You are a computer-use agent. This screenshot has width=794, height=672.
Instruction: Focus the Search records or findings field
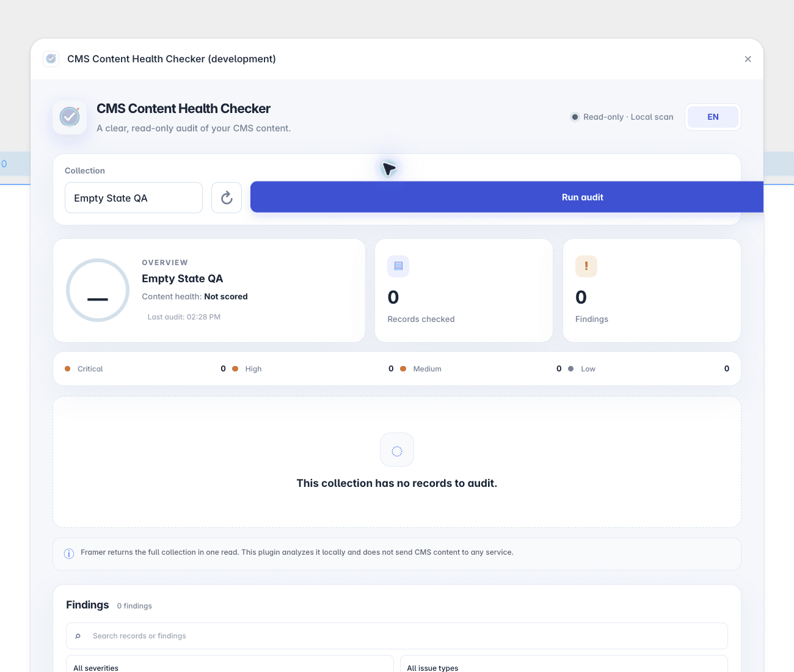pyautogui.click(x=397, y=636)
